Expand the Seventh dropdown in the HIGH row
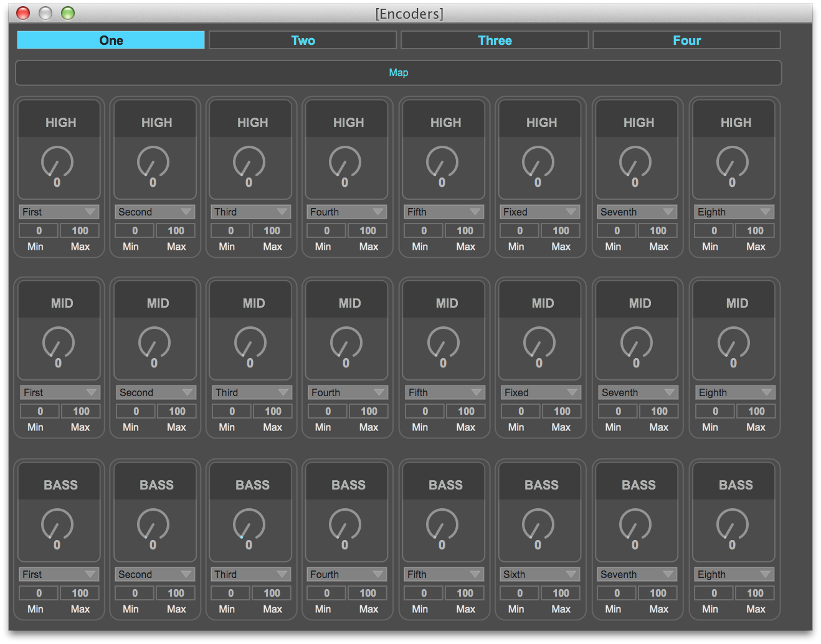Viewport: 821px width, 644px height. click(637, 212)
